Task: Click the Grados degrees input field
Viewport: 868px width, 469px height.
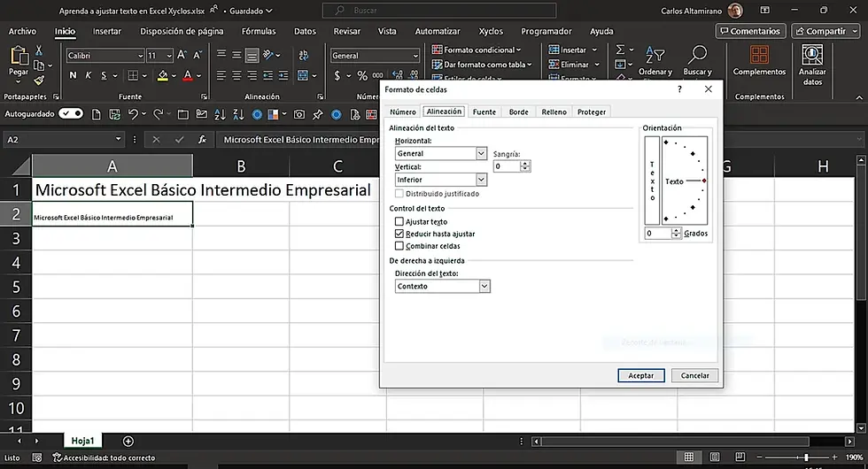Action: pyautogui.click(x=658, y=234)
